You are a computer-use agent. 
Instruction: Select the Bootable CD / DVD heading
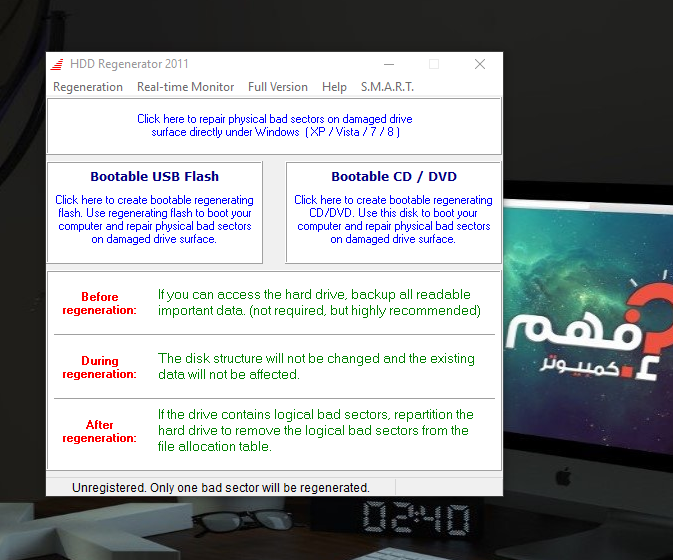coord(394,176)
